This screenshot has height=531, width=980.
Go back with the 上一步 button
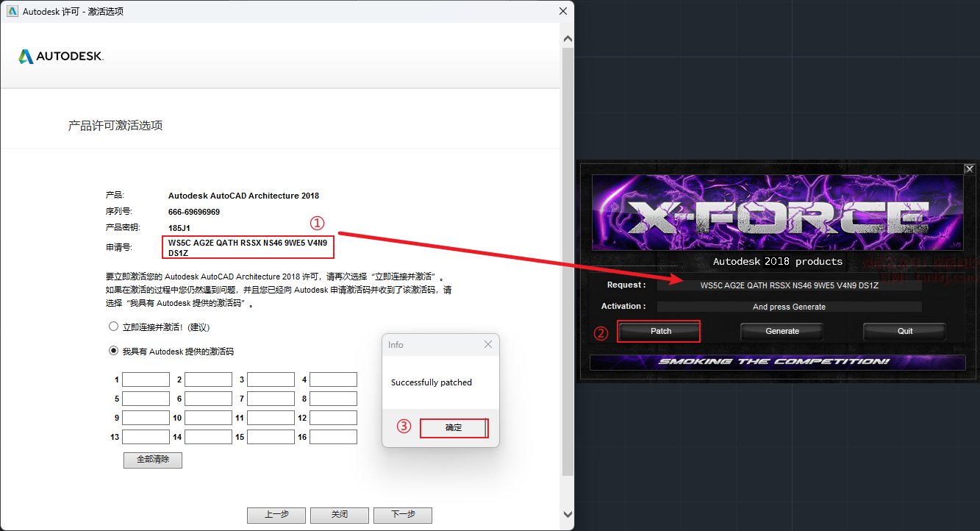[276, 515]
